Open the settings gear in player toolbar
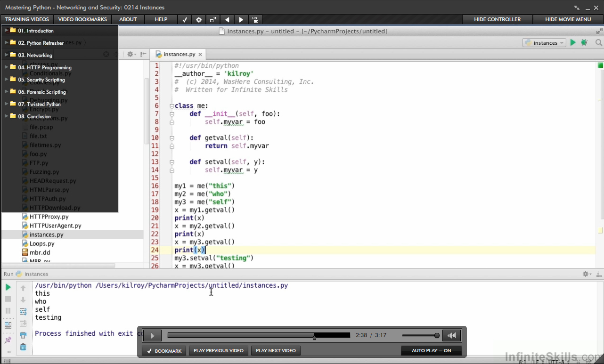 pyautogui.click(x=199, y=19)
